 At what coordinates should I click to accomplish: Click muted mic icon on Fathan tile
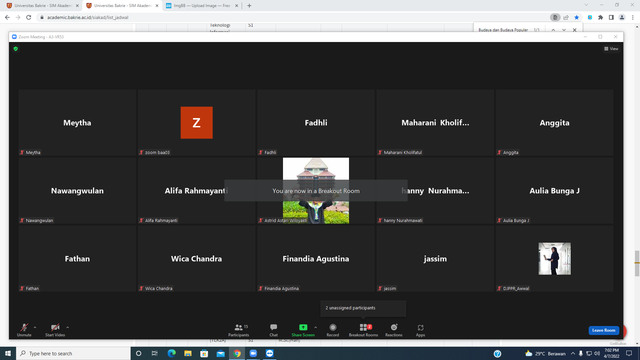22,288
